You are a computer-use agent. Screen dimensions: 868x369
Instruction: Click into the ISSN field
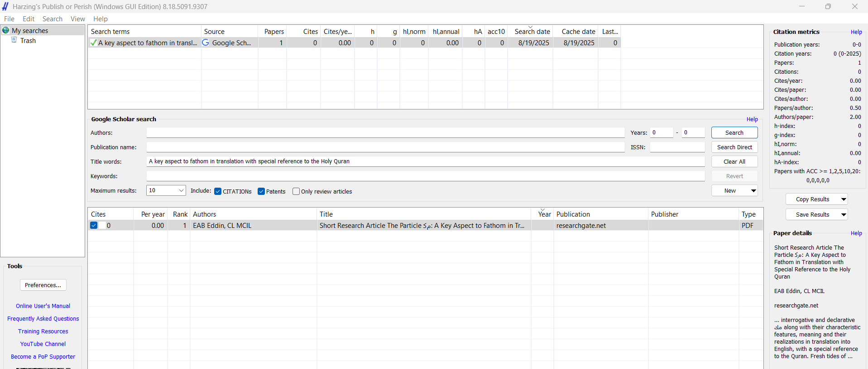click(677, 147)
